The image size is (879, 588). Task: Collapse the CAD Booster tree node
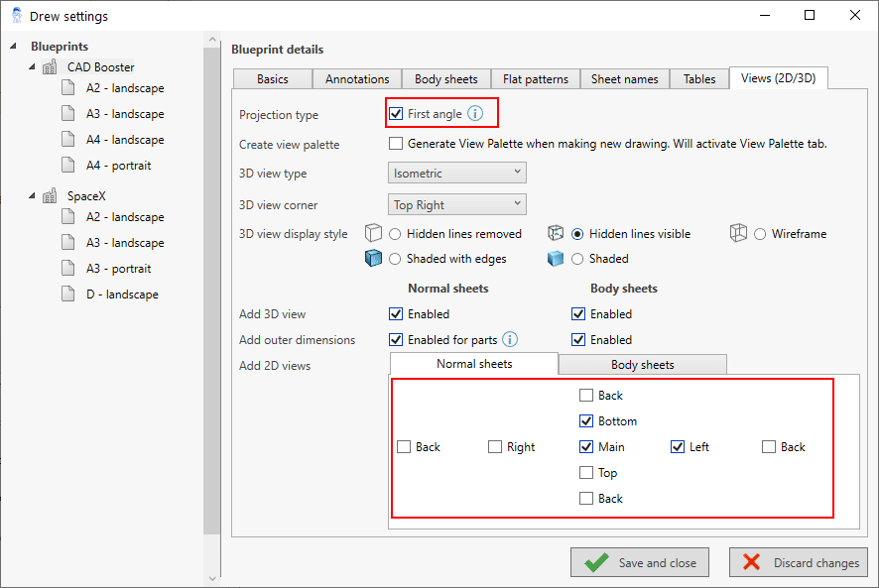point(32,67)
